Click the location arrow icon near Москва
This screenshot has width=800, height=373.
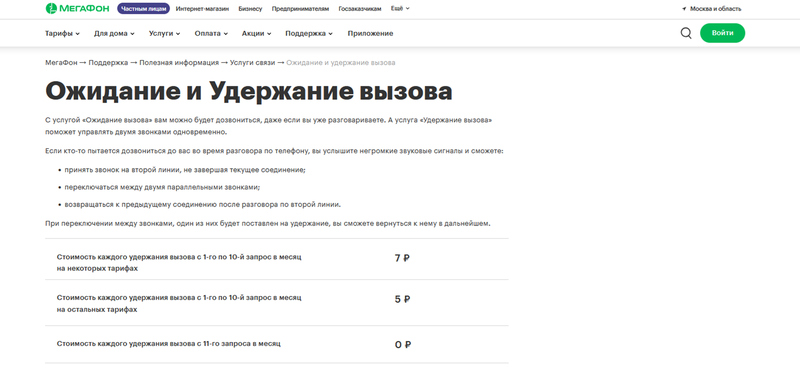point(684,9)
